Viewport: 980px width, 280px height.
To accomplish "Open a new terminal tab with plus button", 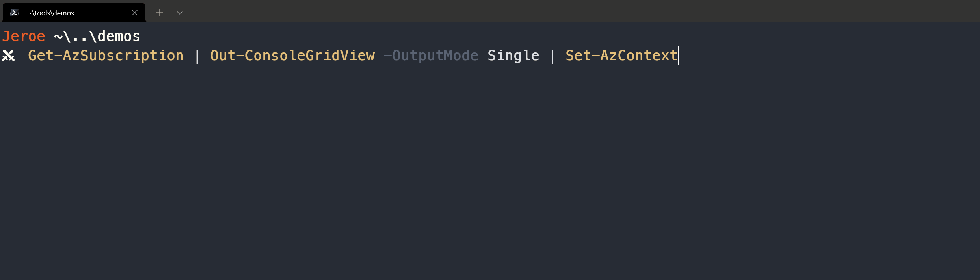I will pos(159,12).
